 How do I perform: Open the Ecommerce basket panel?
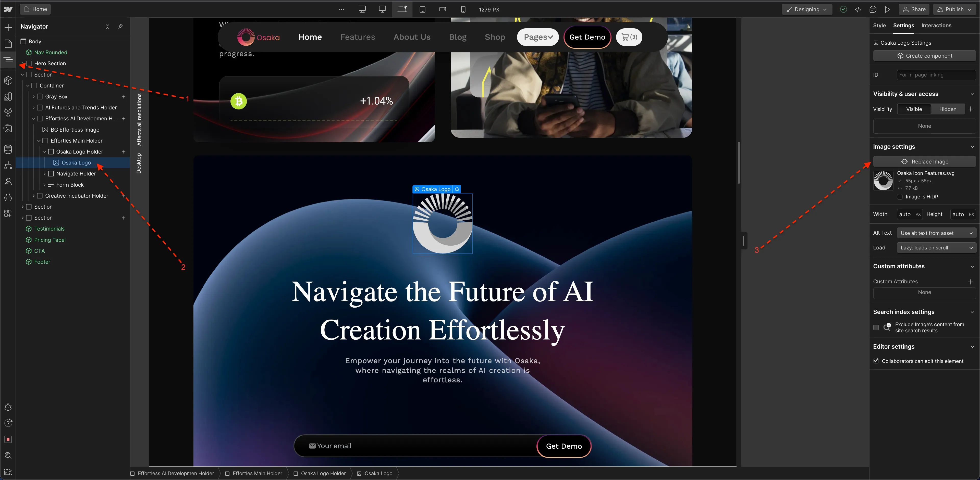click(8, 197)
